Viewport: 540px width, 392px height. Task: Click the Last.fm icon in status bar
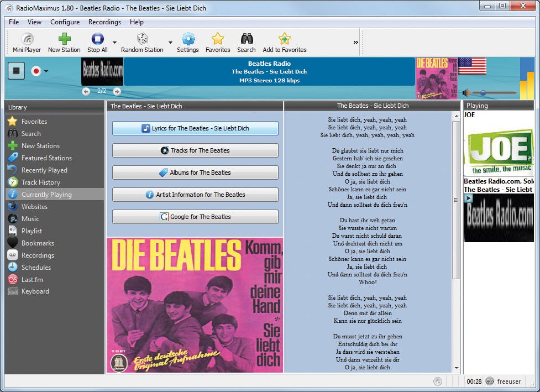tap(490, 381)
